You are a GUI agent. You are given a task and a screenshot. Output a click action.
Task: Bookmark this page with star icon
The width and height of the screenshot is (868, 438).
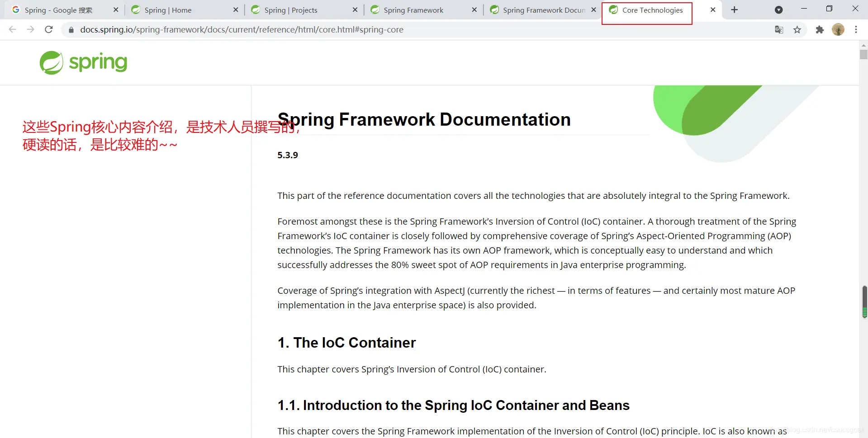click(x=797, y=30)
